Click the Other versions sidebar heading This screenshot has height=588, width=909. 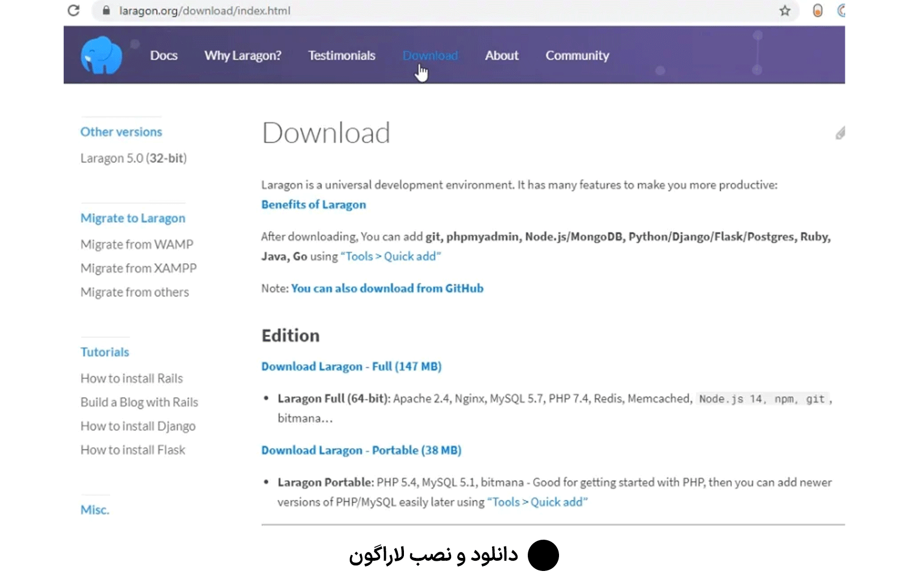tap(121, 132)
